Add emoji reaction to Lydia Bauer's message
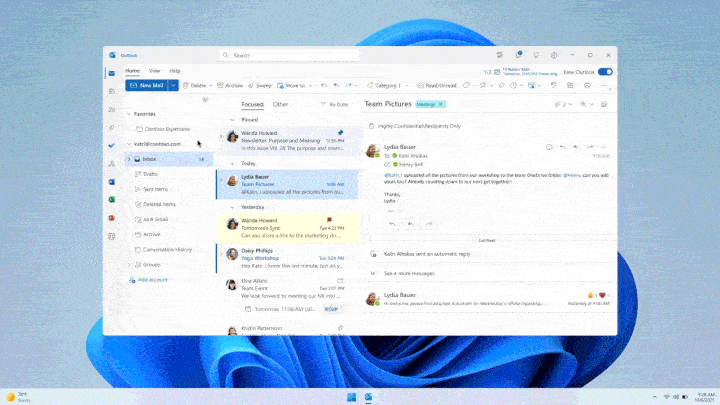Image resolution: width=720 pixels, height=405 pixels. tap(549, 147)
